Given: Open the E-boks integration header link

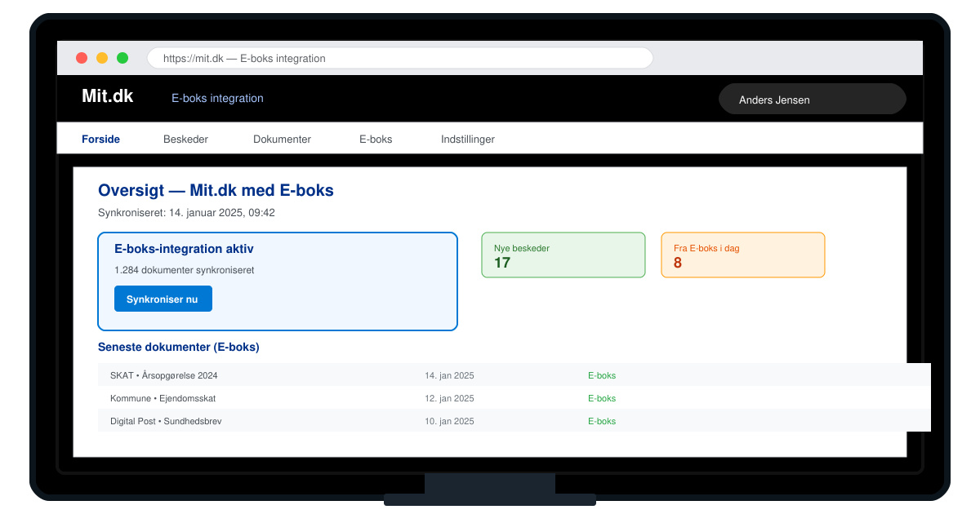Looking at the screenshot, I should tap(217, 98).
